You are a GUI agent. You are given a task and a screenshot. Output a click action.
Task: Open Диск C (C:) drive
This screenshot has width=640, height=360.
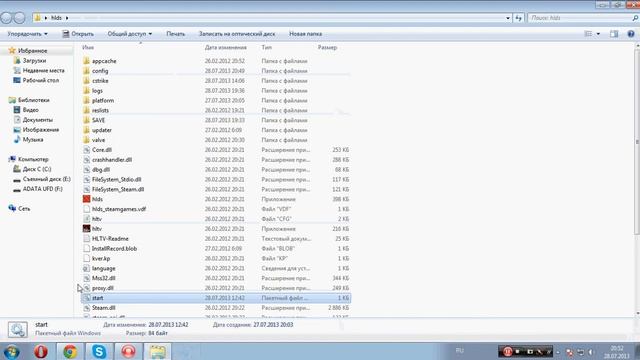pyautogui.click(x=37, y=169)
